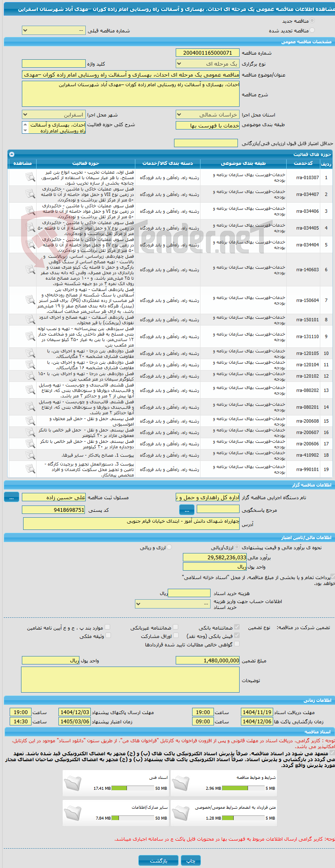Screen dimensions: 335x868
Task: Toggle the وثیقه ملکی checkbox
Action: pyautogui.click(x=108, y=636)
